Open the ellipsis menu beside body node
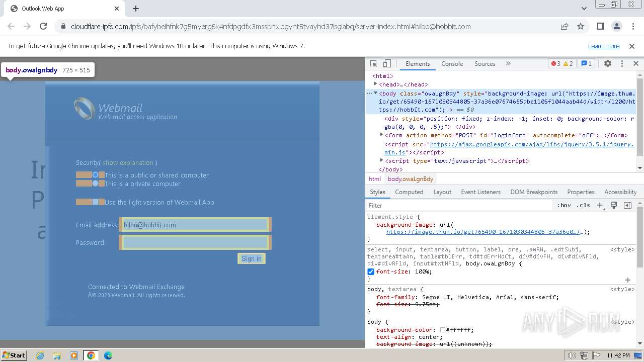 pos(369,94)
